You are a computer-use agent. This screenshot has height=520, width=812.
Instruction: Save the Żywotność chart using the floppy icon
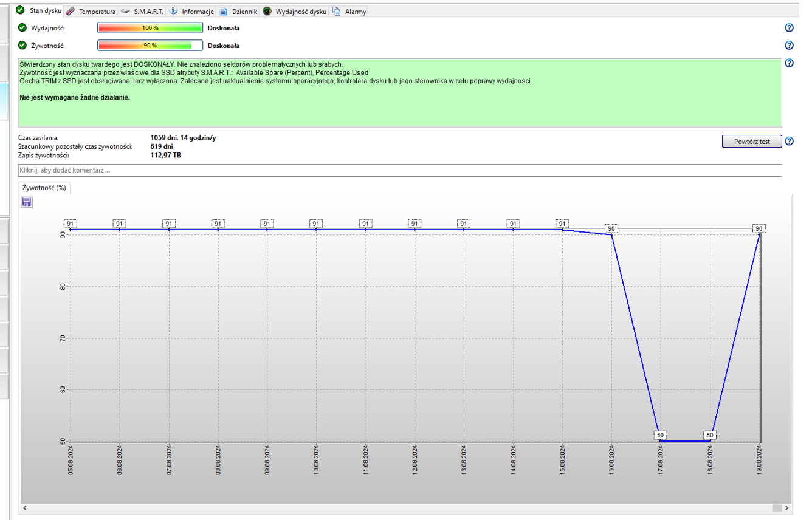[x=27, y=202]
